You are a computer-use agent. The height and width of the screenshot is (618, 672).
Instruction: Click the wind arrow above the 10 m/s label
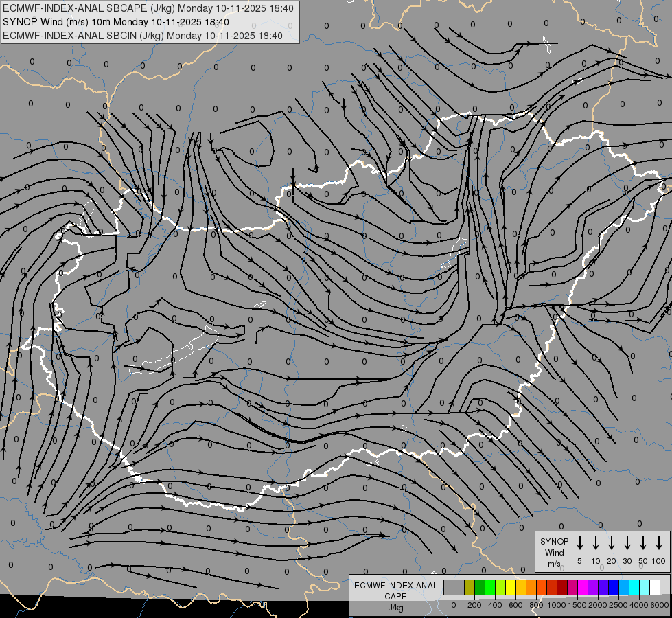pyautogui.click(x=596, y=542)
